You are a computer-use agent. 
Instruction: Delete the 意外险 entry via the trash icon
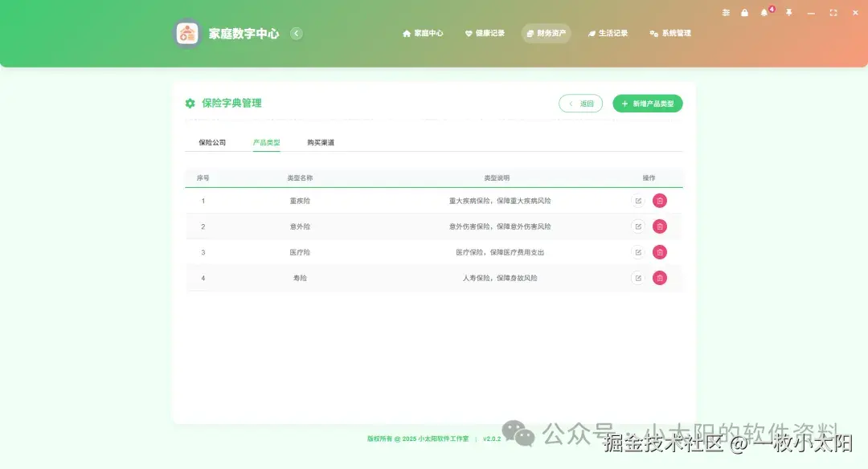click(659, 226)
